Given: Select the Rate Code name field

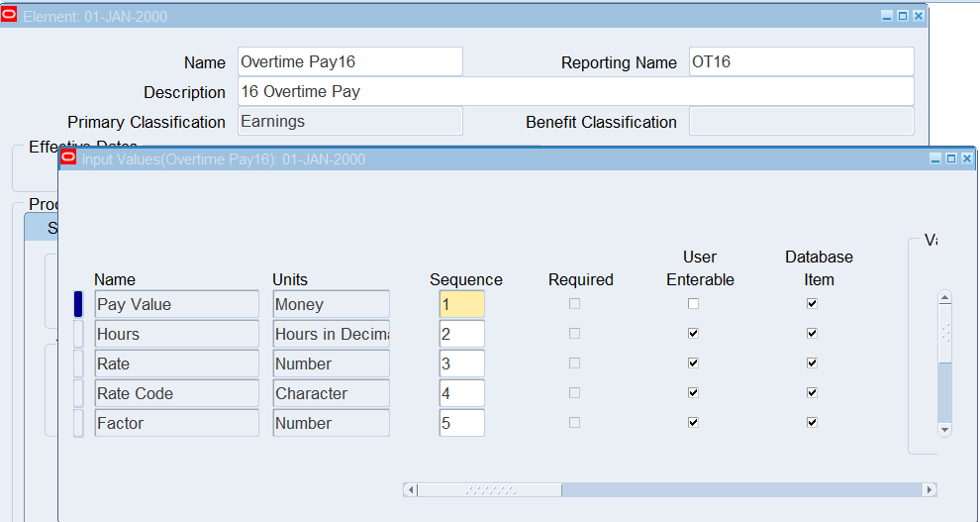Looking at the screenshot, I should [176, 393].
